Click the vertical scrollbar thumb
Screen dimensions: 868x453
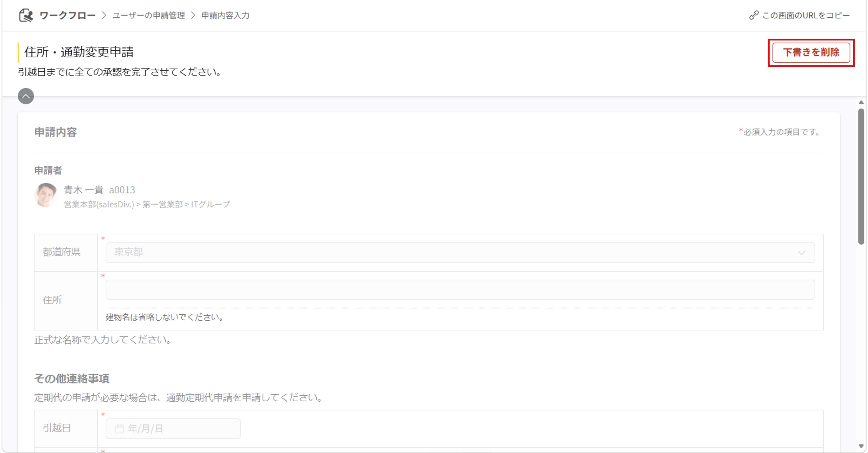coord(861,176)
